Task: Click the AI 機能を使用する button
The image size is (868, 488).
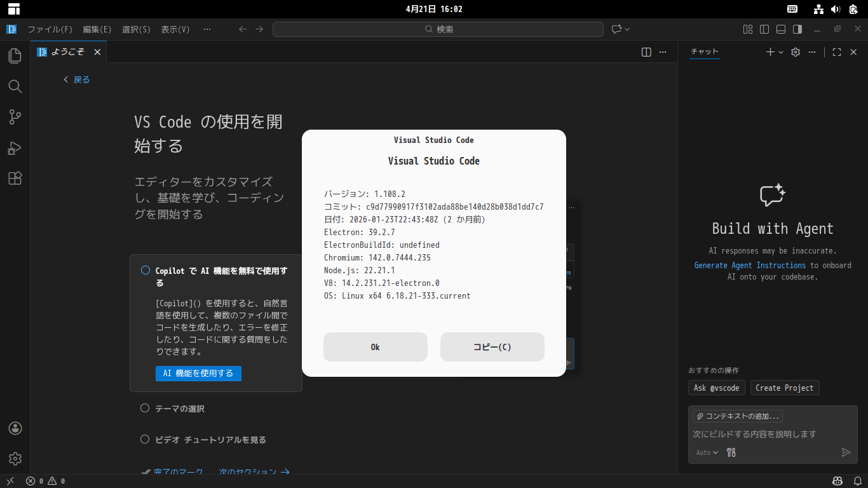Action: (198, 374)
